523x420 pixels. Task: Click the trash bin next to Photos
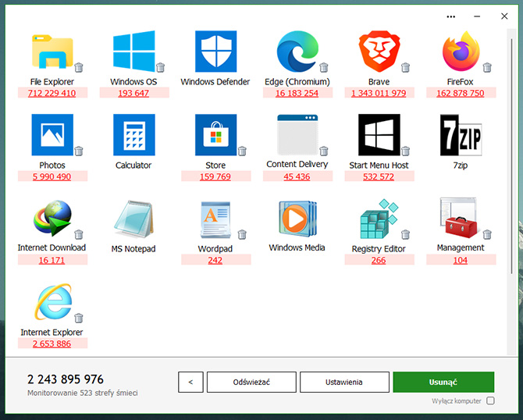[79, 151]
